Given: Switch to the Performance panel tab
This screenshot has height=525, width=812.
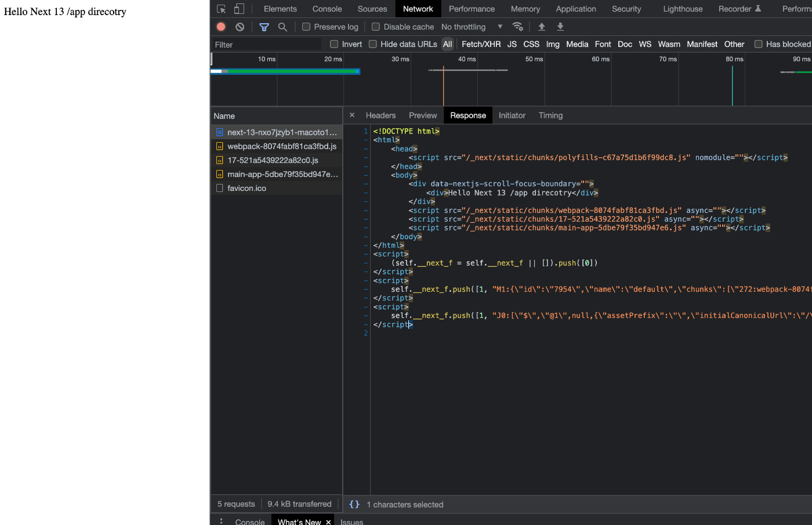Looking at the screenshot, I should coord(472,9).
